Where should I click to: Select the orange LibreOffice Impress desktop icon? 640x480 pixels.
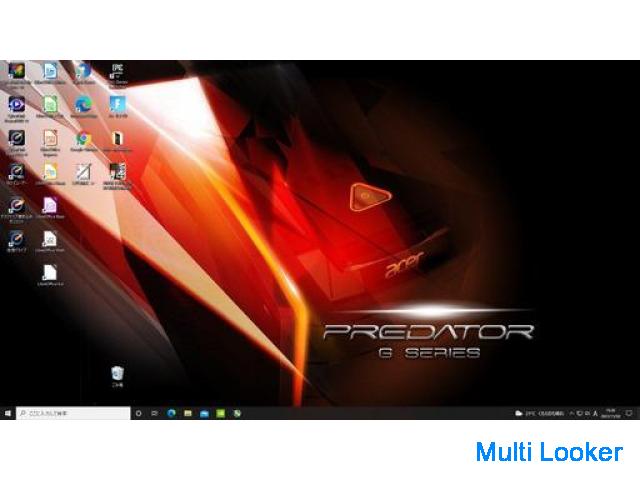pyautogui.click(x=49, y=139)
